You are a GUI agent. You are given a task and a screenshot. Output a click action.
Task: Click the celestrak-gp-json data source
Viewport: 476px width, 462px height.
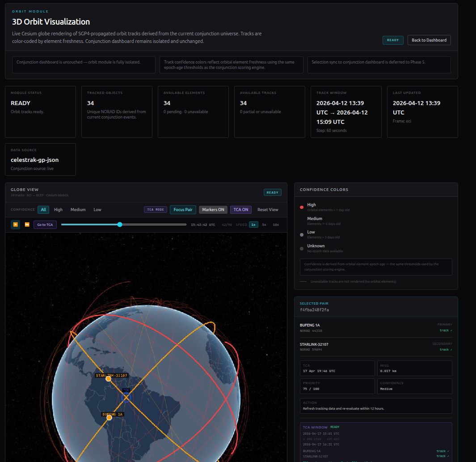point(34,160)
